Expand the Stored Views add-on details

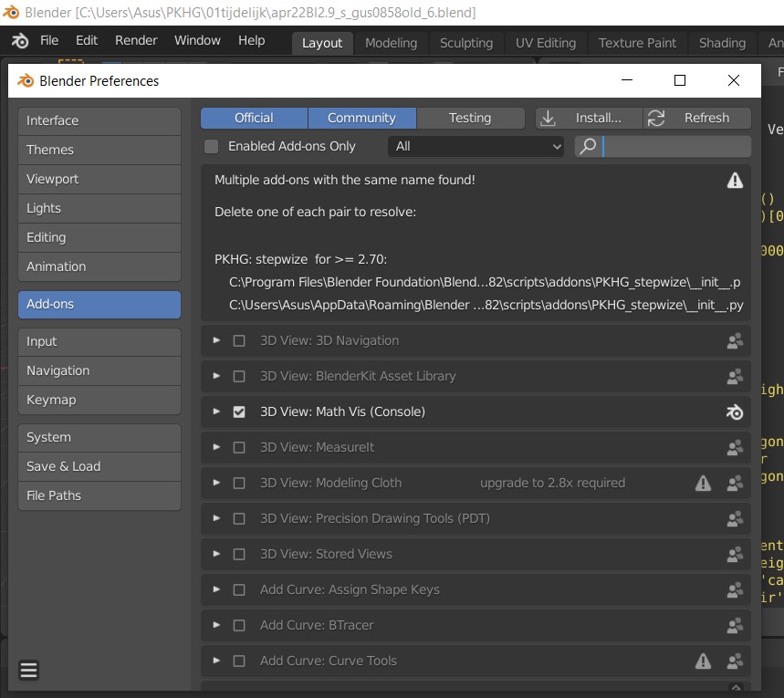[x=216, y=554]
